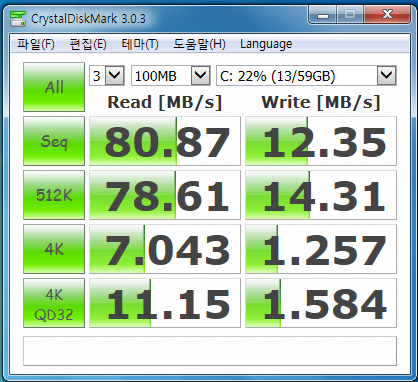Click the Write [MB/s] column header
The width and height of the screenshot is (418, 382).
tap(321, 102)
